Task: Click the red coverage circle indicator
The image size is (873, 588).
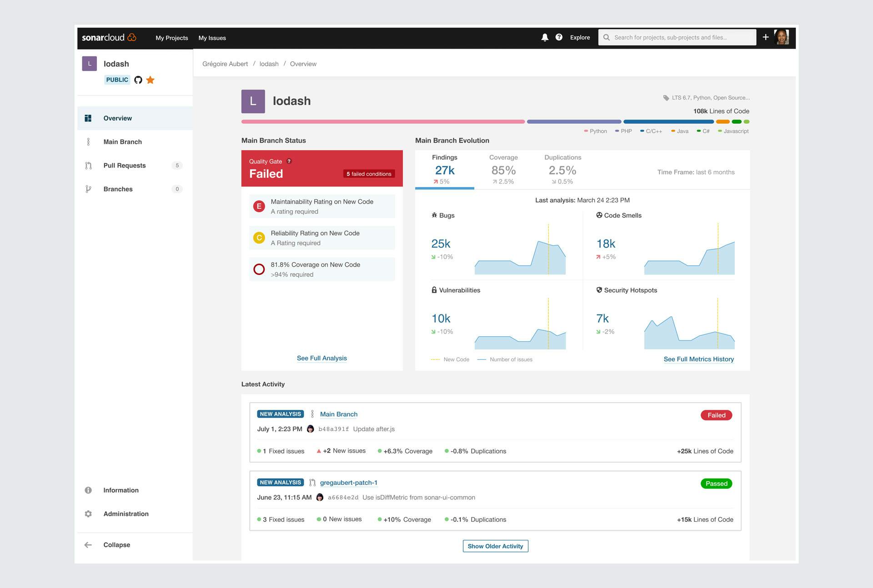Action: pos(259,269)
